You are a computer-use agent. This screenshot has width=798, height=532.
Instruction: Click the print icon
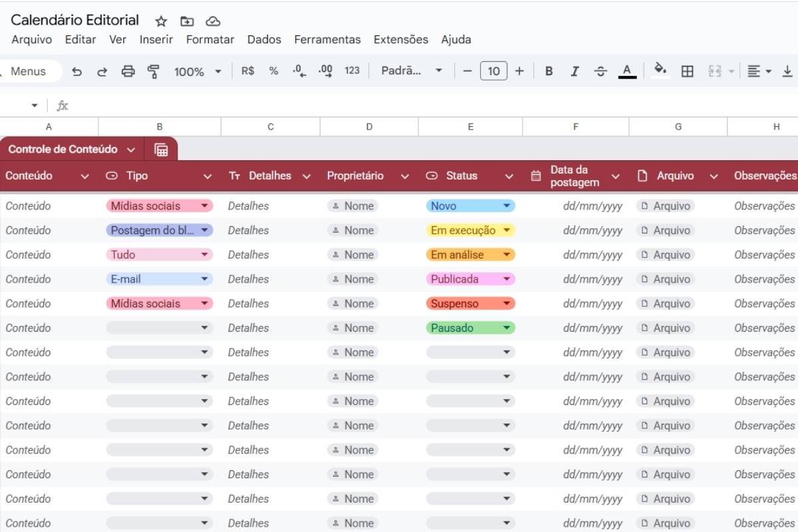(x=128, y=71)
